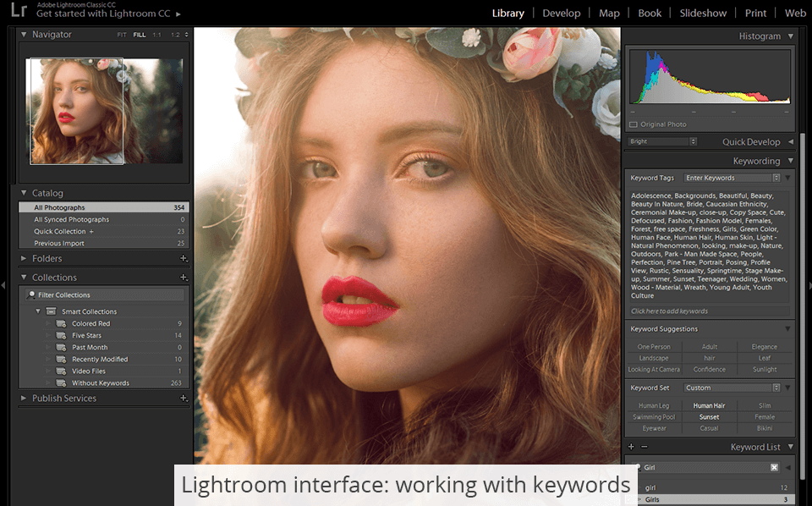This screenshot has width=812, height=506.
Task: Toggle the Original Photo checkbox
Action: point(633,124)
